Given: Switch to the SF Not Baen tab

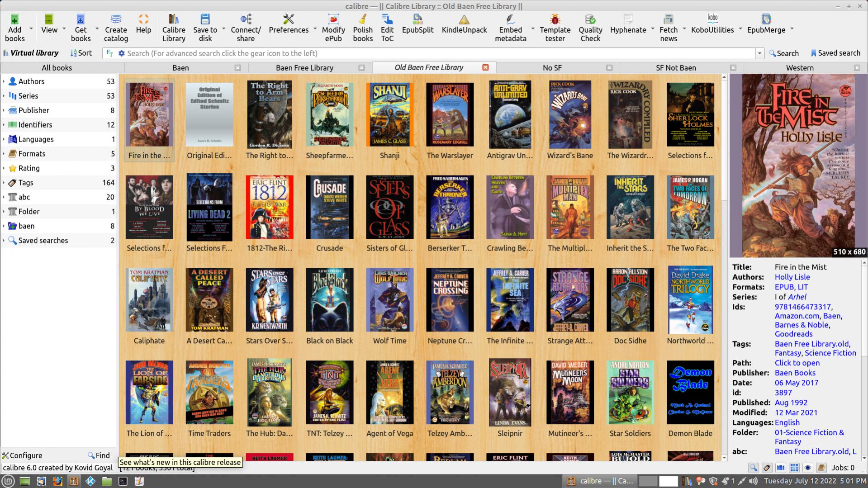Looking at the screenshot, I should point(676,68).
